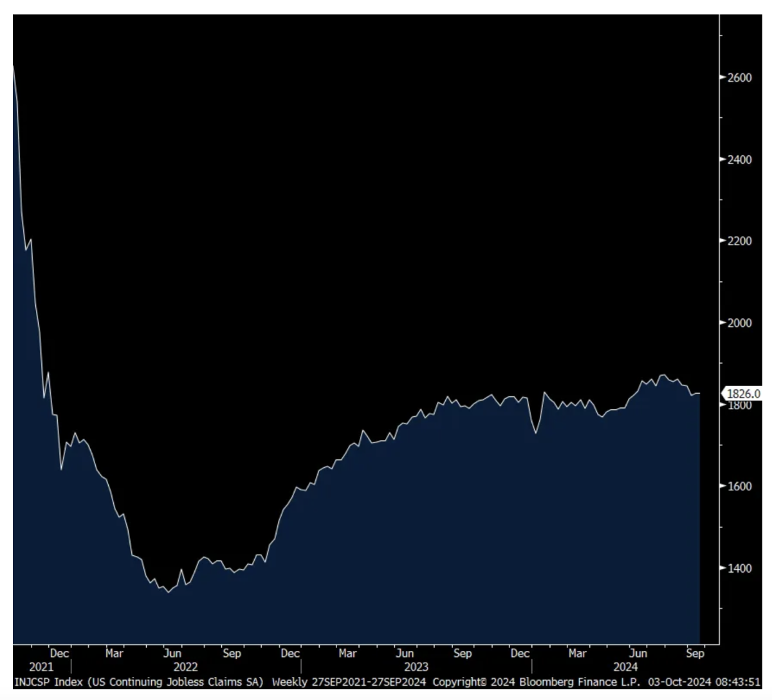Click the INJCSP Index ticker text

tap(48, 682)
